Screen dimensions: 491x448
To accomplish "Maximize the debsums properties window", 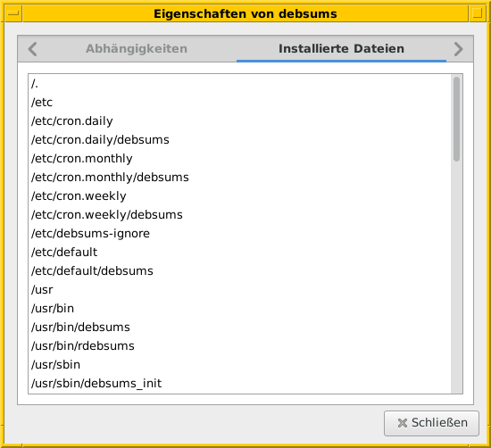I will [477, 13].
